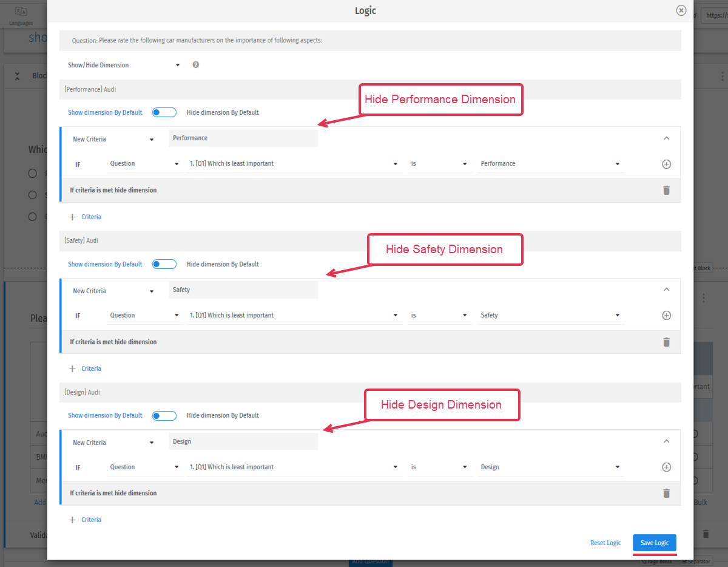Open the Show/Hide Dimension help tooltip
Screen dimensions: 728x567
click(x=195, y=64)
